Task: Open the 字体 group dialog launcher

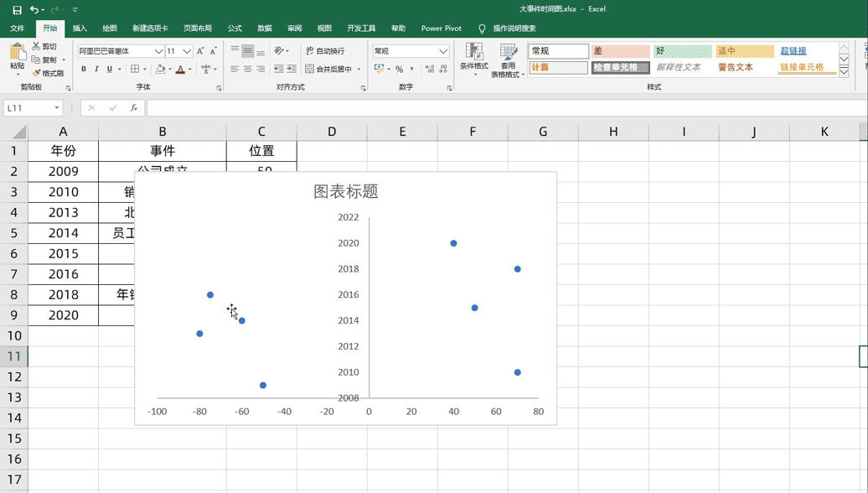Action: (220, 88)
